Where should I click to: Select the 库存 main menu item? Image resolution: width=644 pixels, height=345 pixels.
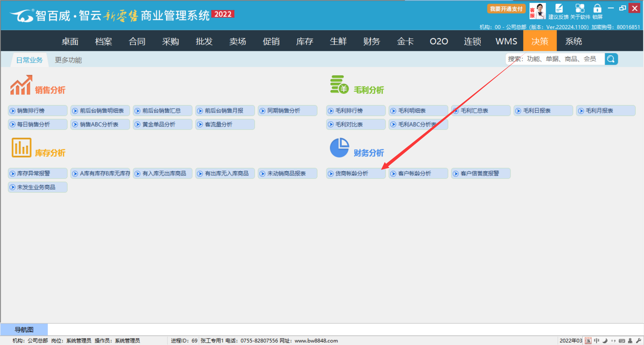pos(305,41)
